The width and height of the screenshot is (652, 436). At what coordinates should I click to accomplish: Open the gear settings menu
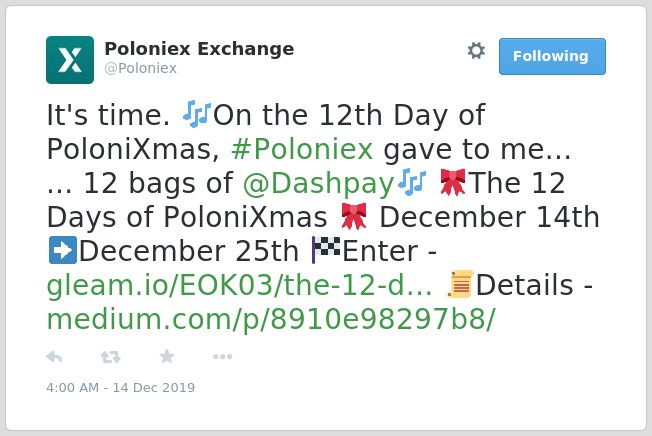tap(476, 51)
